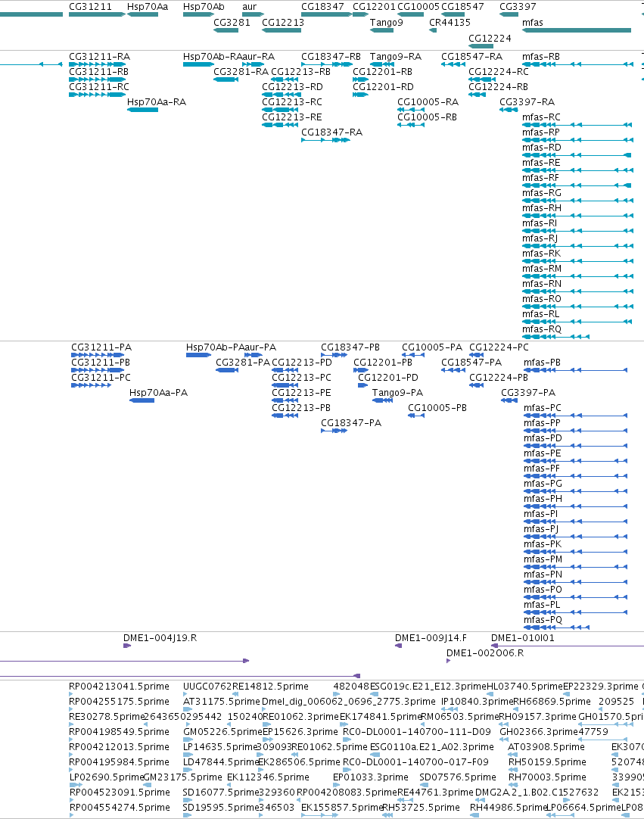Click transcript mfas-RB

pyautogui.click(x=541, y=57)
